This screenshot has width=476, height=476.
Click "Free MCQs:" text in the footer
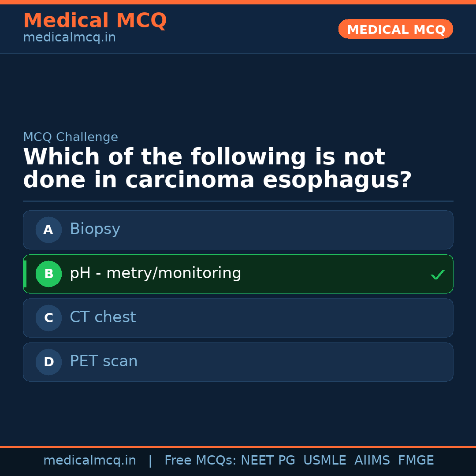coord(201,461)
